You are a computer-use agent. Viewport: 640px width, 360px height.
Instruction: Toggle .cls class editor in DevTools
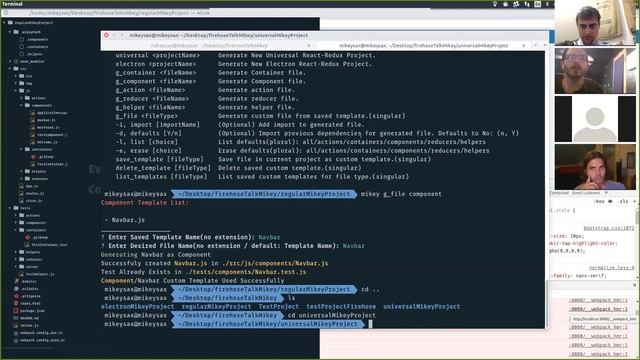(623, 201)
